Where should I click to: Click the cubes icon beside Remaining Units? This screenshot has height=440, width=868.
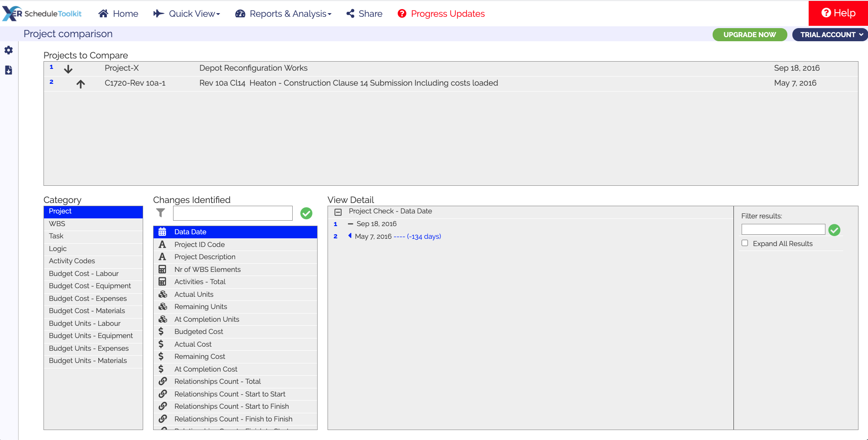tap(163, 307)
